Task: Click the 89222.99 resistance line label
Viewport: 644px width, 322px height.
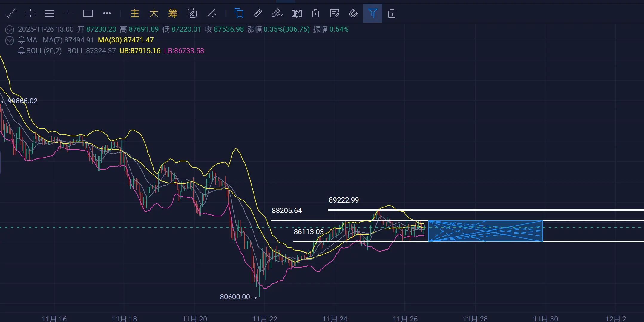Action: 344,200
